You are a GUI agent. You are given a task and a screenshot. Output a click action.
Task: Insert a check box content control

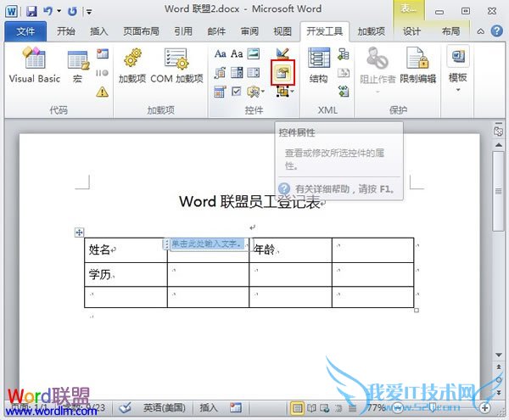click(x=236, y=92)
